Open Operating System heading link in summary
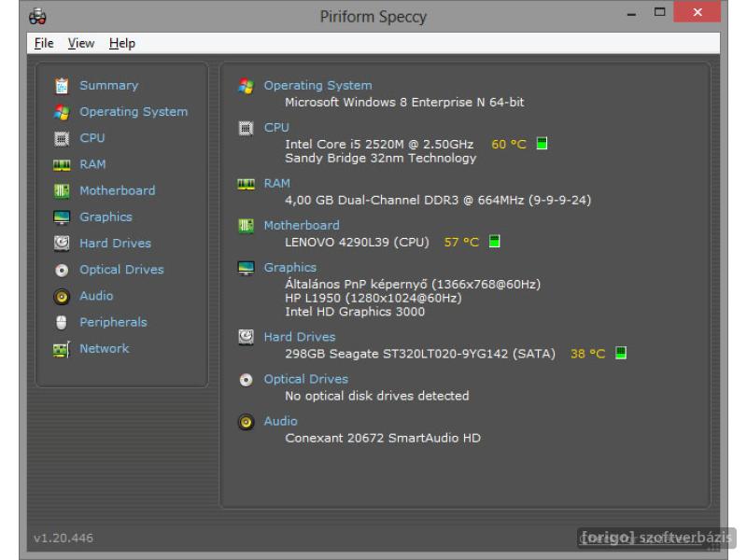Image resolution: width=747 pixels, height=560 pixels. [317, 85]
